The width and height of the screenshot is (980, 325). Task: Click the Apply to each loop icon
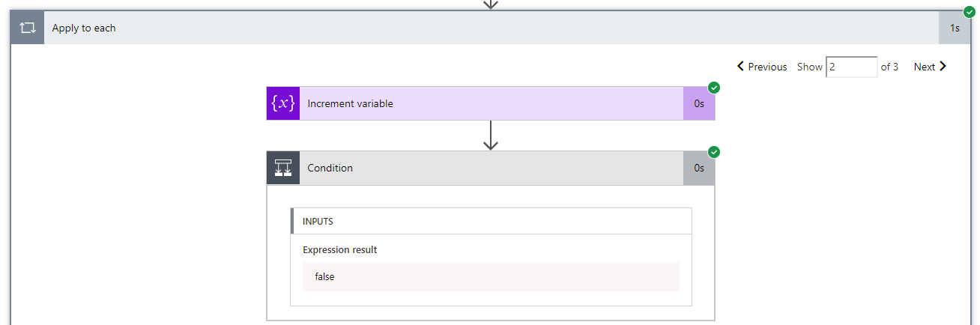pos(28,28)
